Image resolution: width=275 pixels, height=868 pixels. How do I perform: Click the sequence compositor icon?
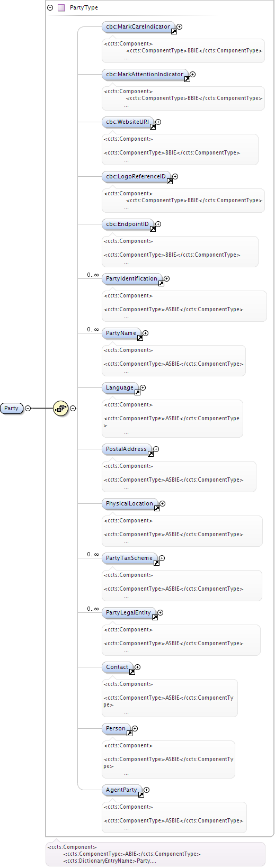coord(61,408)
